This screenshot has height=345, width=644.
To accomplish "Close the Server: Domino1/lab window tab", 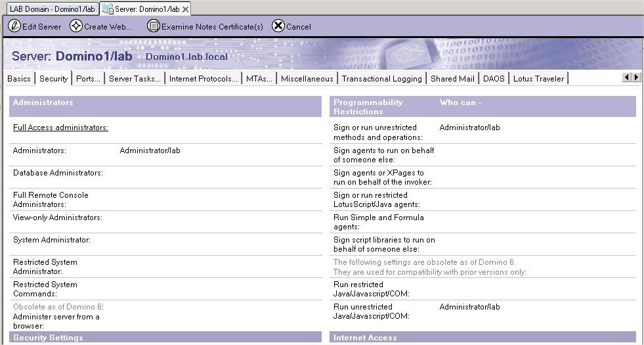I will [186, 9].
